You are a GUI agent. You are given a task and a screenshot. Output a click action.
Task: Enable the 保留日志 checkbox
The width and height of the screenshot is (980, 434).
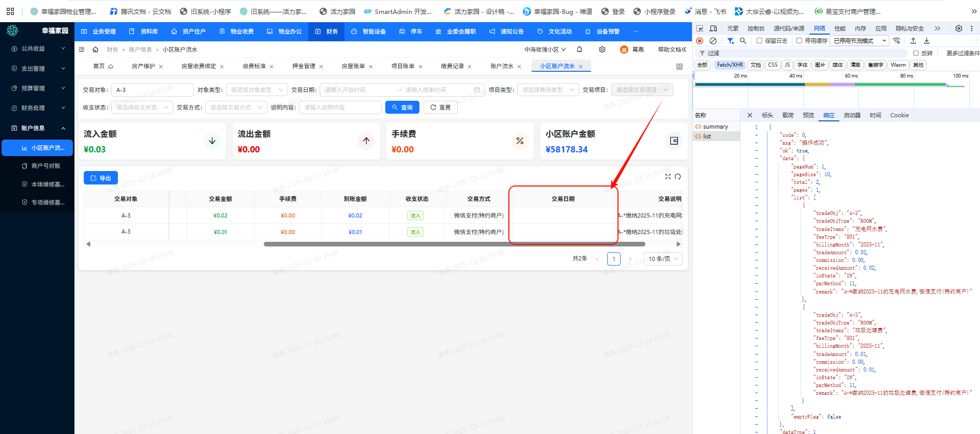pos(759,41)
